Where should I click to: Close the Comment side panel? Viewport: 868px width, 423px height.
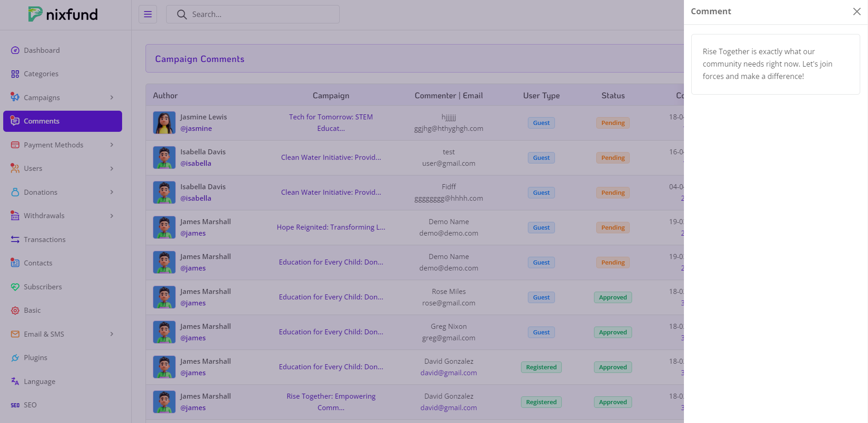click(857, 11)
